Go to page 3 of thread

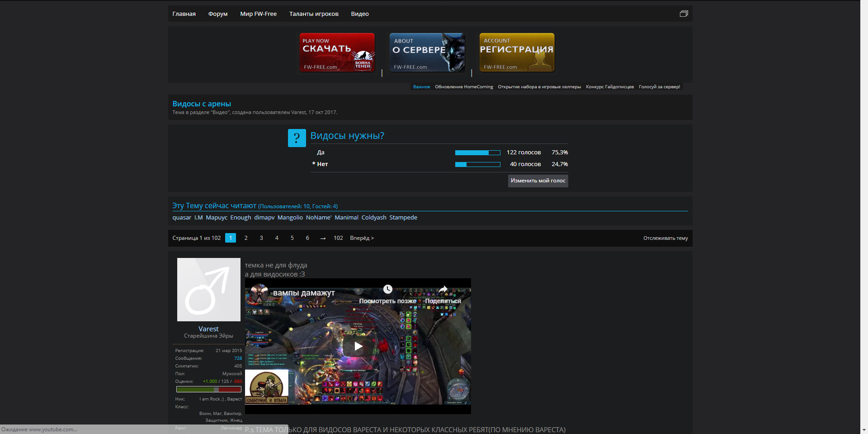pos(261,238)
